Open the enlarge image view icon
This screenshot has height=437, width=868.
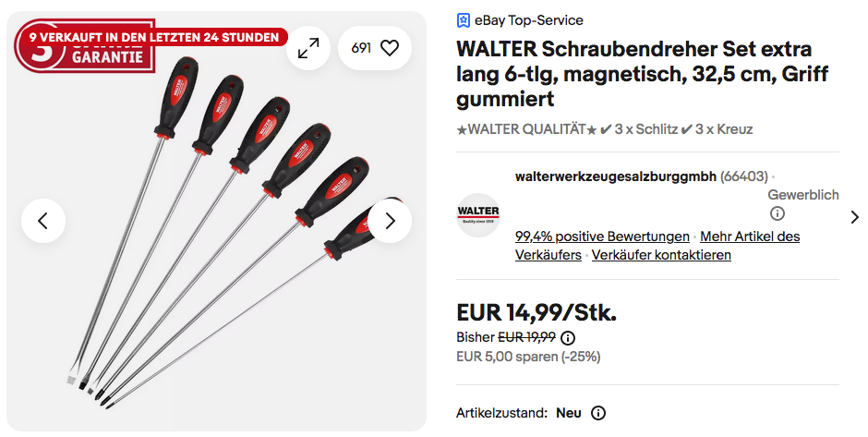pyautogui.click(x=308, y=47)
